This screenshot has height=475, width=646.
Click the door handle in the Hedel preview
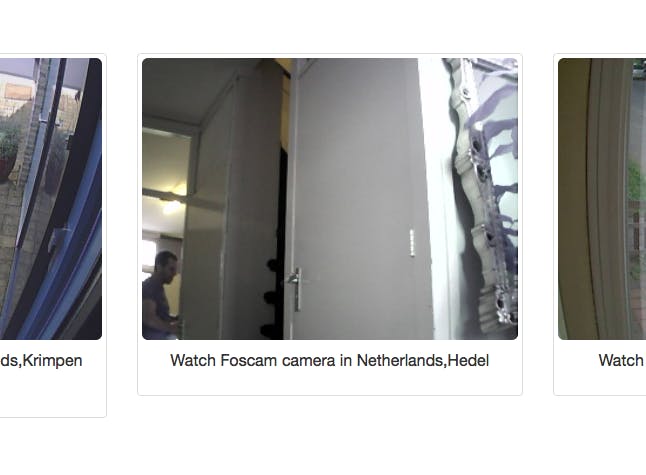tap(296, 288)
